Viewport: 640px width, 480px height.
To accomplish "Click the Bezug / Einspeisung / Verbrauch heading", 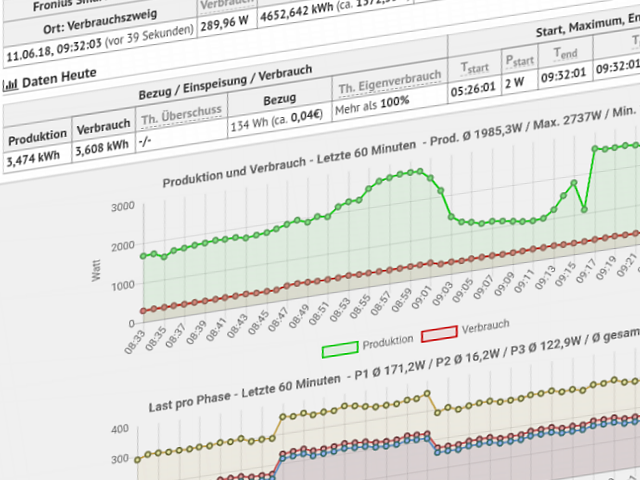I will point(225,82).
